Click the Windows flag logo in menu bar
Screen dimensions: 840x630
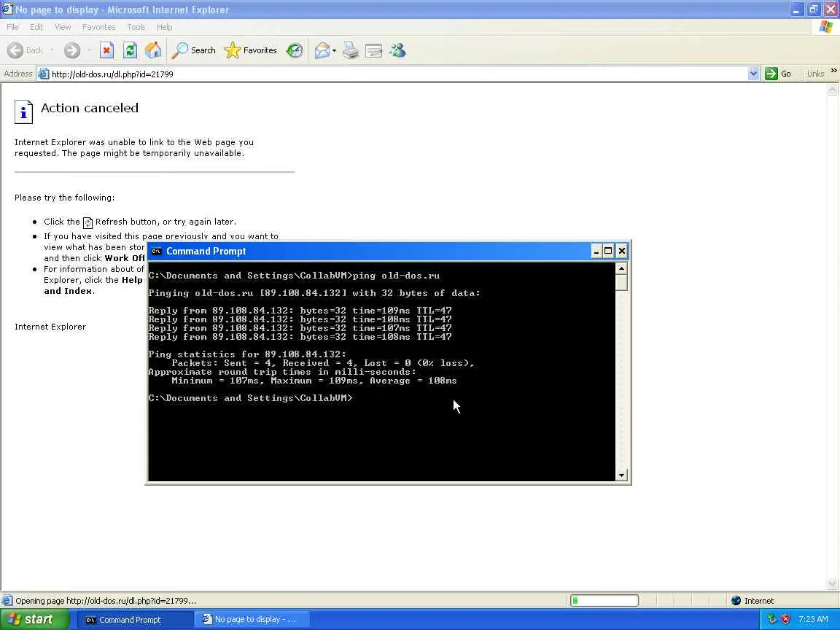click(825, 27)
